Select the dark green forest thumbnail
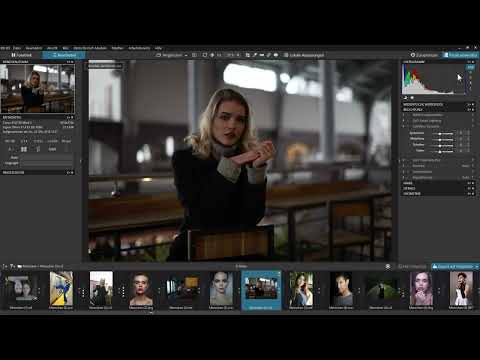The image size is (480, 360). coord(381,289)
